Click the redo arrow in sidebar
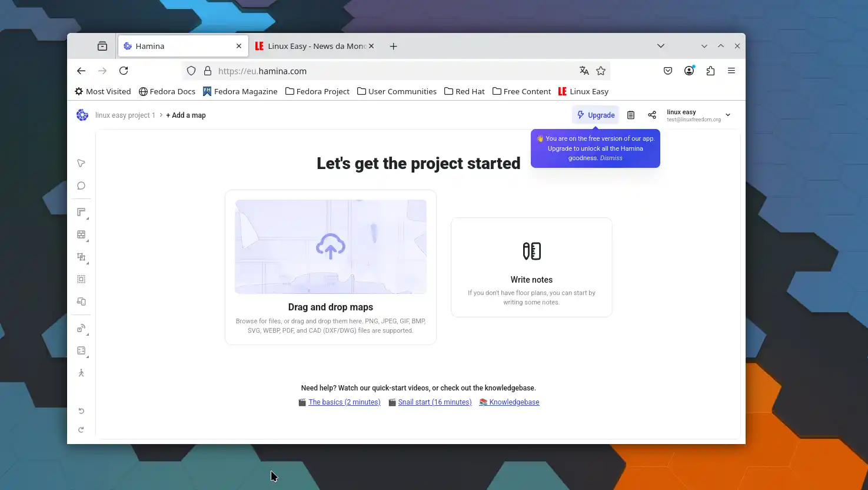 pyautogui.click(x=81, y=430)
